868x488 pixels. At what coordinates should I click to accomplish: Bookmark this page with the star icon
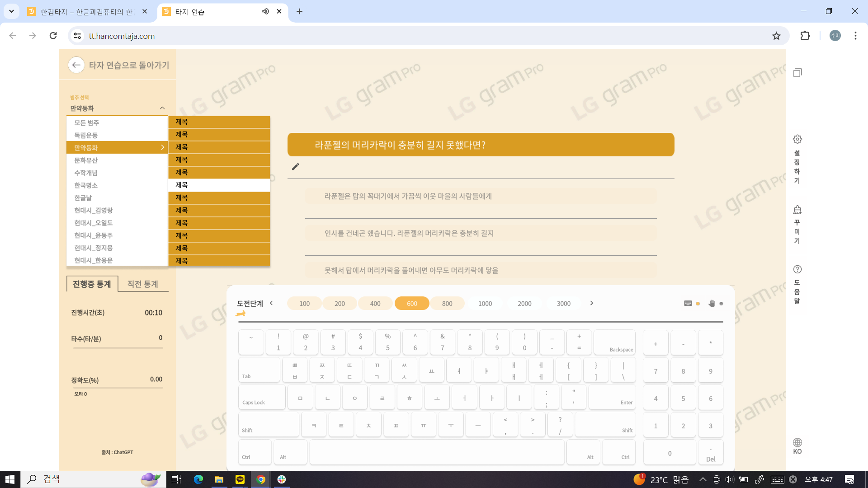[776, 36]
